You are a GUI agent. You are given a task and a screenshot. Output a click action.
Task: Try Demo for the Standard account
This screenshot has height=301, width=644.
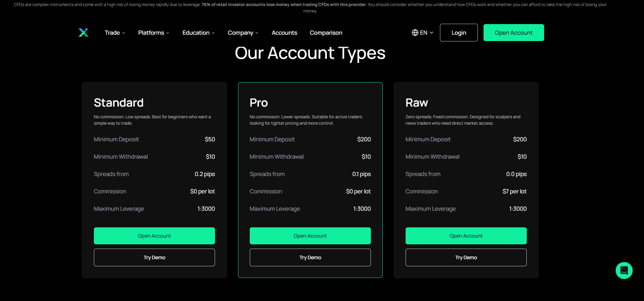(154, 257)
